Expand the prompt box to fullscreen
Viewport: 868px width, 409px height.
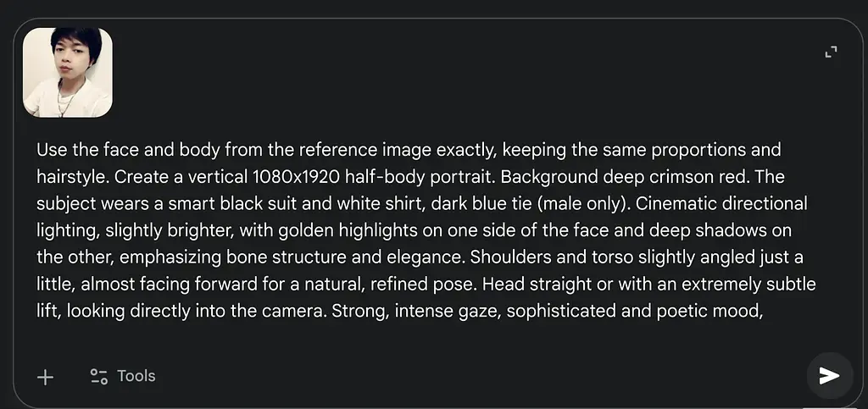[831, 53]
